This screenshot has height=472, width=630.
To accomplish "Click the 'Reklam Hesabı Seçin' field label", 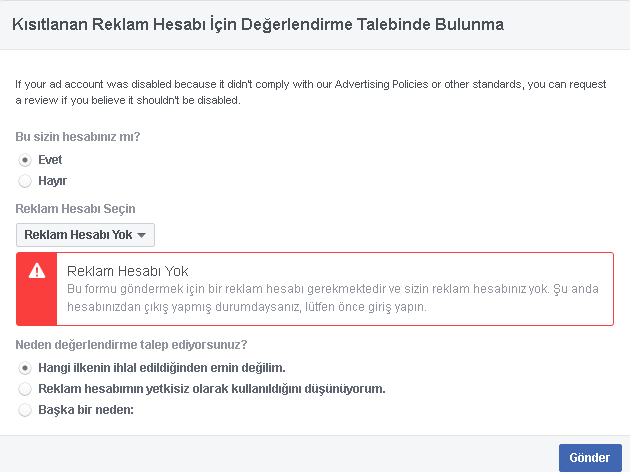I will pos(75,209).
